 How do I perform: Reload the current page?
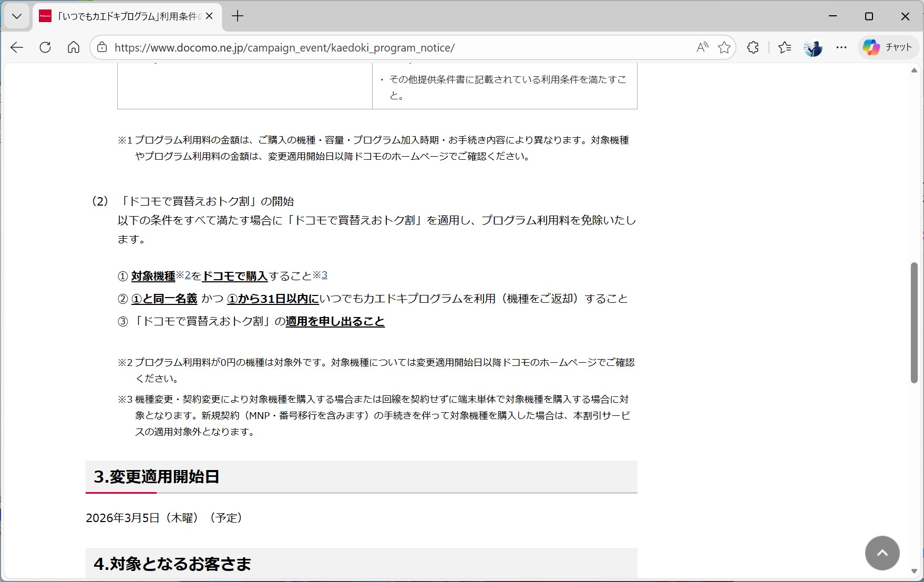click(x=45, y=47)
